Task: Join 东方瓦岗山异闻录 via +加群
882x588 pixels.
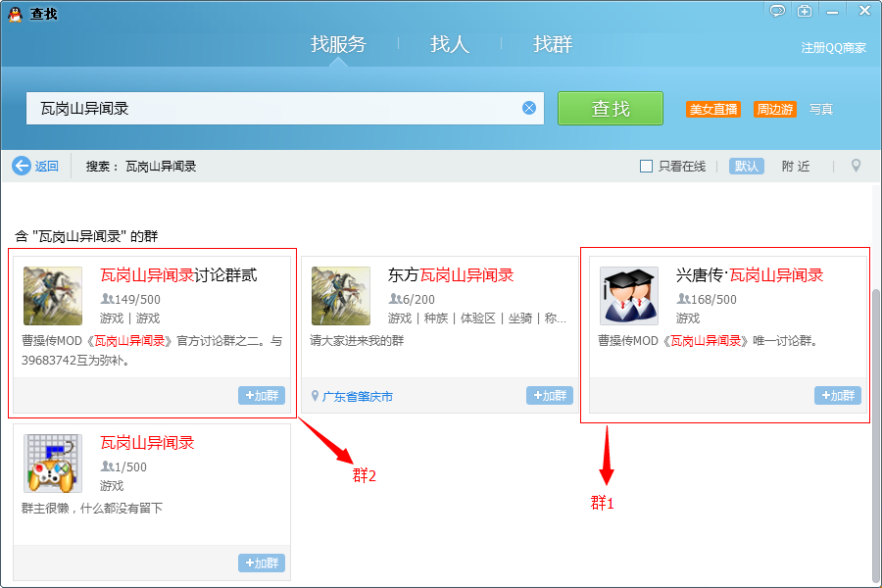Action: pyautogui.click(x=550, y=396)
